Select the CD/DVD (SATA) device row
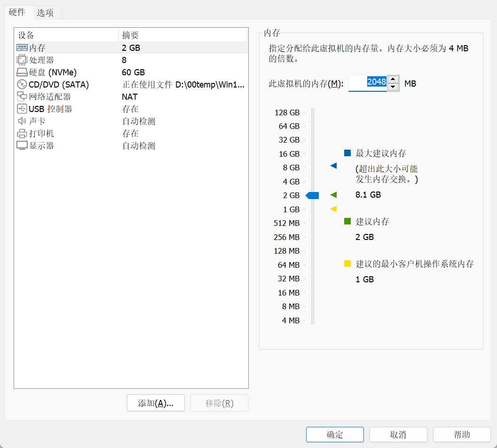This screenshot has width=497, height=448. 131,84
